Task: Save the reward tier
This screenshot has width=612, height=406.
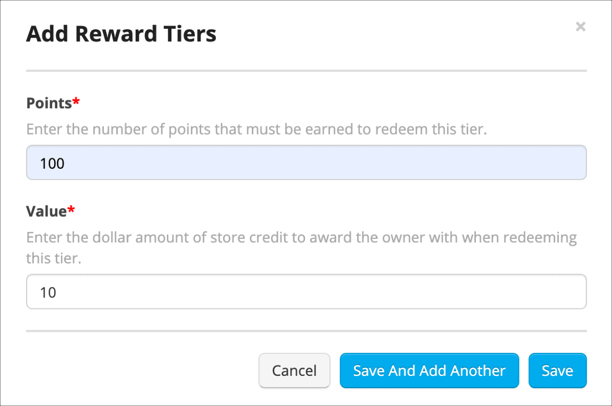Action: point(557,370)
